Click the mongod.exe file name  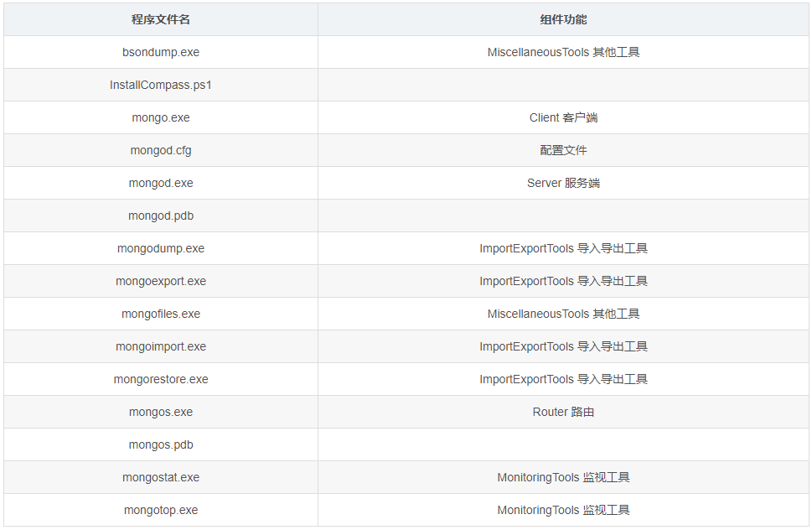161,183
